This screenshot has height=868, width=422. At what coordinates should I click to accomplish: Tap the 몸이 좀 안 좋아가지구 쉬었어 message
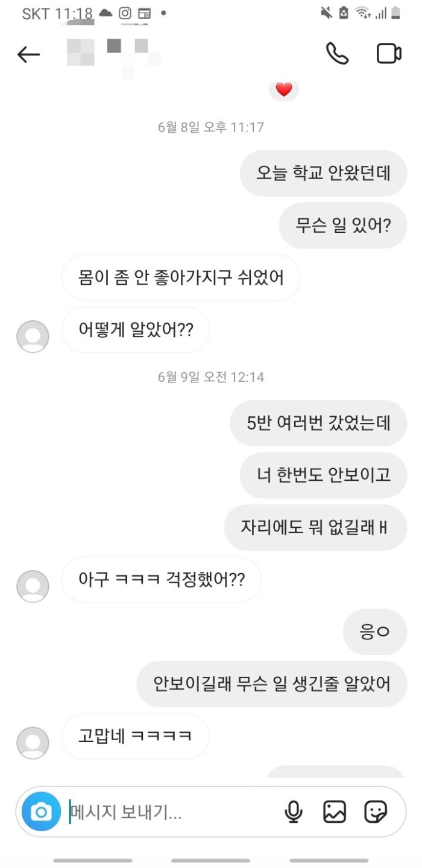click(x=181, y=277)
